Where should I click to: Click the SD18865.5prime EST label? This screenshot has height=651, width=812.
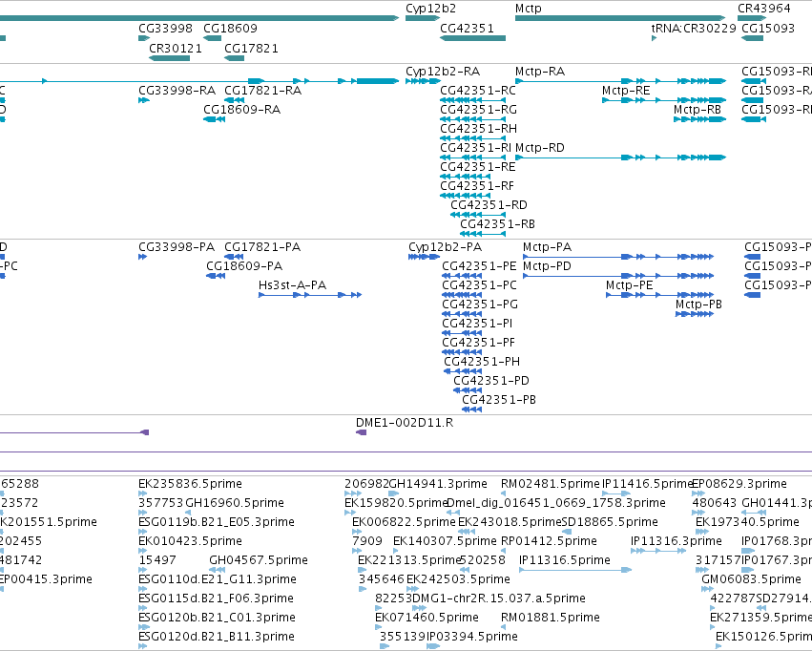610,522
